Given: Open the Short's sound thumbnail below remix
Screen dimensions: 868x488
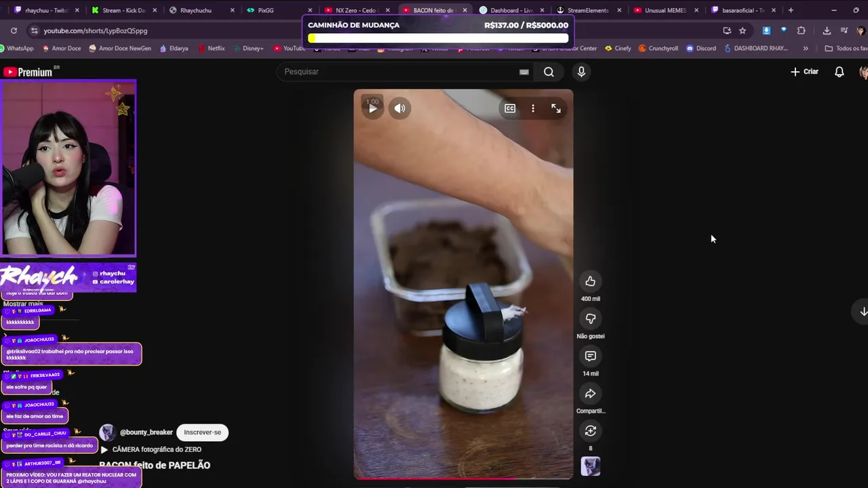Looking at the screenshot, I should (590, 466).
